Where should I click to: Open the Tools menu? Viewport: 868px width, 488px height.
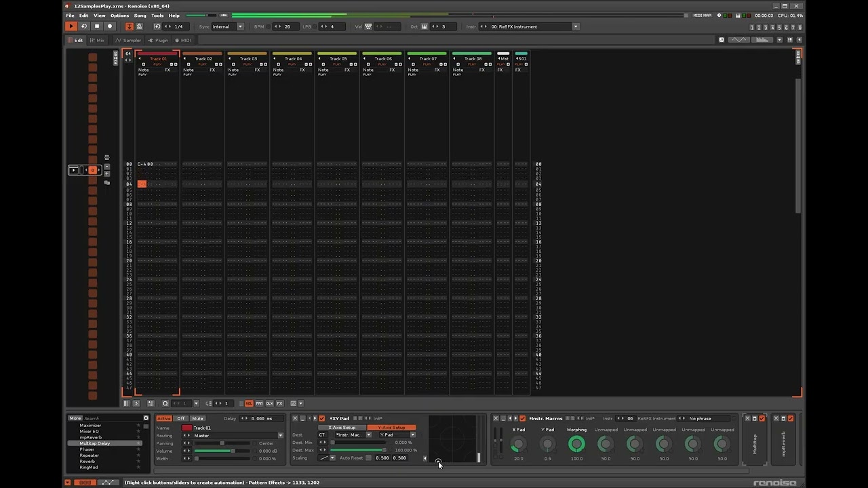coord(157,16)
